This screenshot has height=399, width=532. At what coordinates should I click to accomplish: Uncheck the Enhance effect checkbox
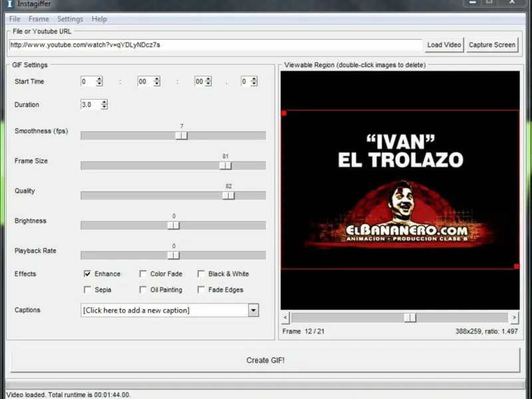click(x=87, y=274)
